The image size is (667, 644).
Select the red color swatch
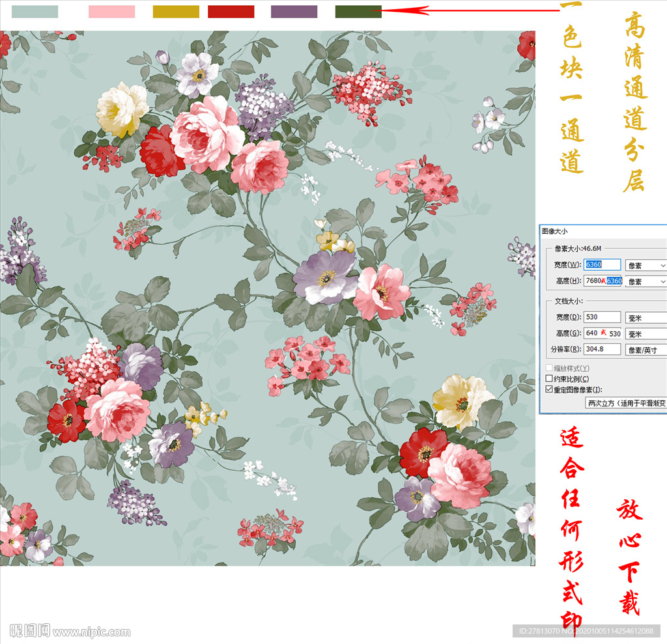pos(231,11)
